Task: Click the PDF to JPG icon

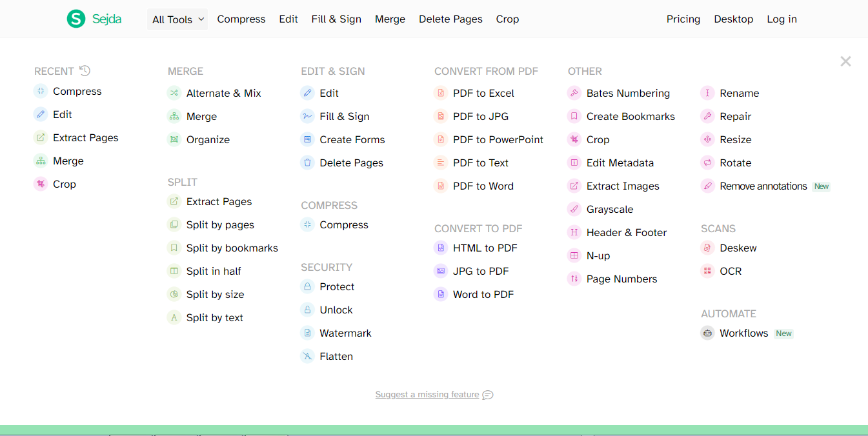Action: click(441, 116)
